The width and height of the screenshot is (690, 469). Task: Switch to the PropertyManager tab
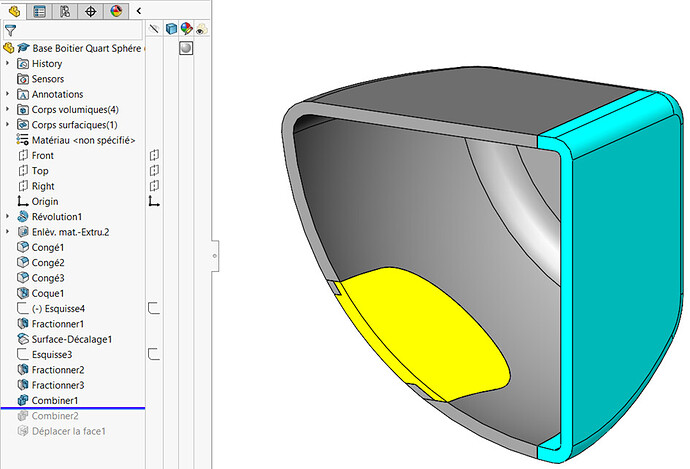[x=40, y=12]
